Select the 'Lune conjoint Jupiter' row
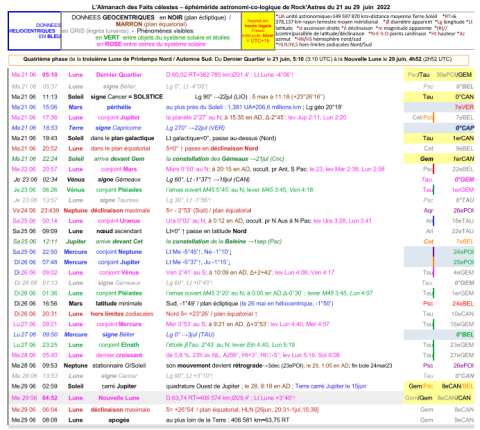 (x=242, y=117)
